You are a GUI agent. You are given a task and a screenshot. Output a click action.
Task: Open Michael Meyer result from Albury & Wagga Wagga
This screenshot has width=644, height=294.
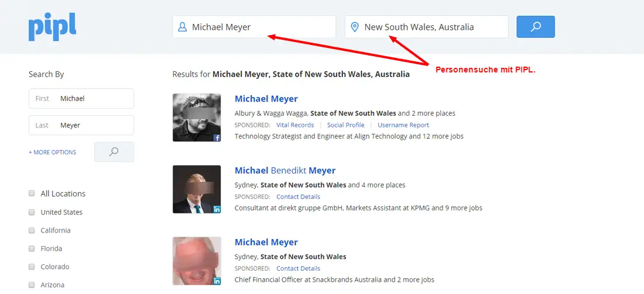266,99
